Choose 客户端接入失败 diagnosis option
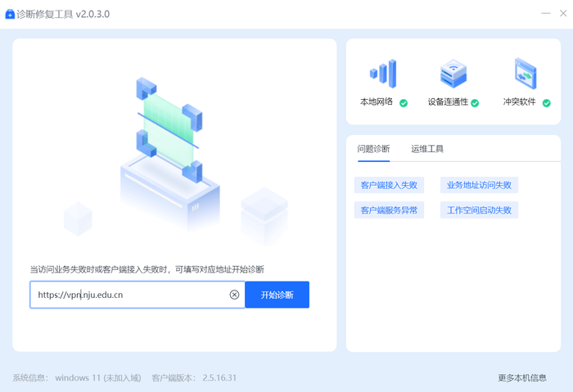The height and width of the screenshot is (392, 573). coord(389,185)
